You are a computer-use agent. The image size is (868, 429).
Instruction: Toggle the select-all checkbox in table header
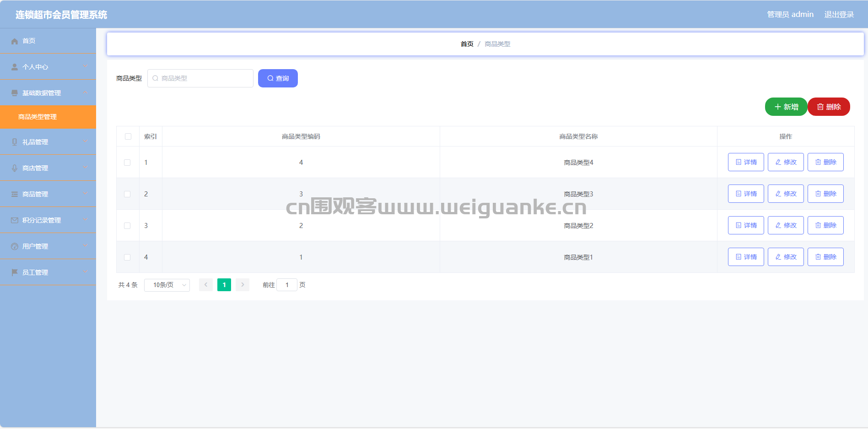click(x=128, y=136)
